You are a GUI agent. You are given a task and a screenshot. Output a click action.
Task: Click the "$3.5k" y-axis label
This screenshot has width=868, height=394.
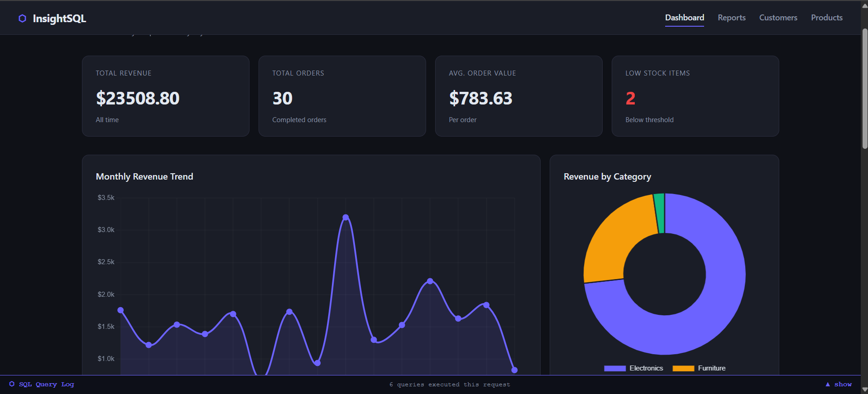106,198
